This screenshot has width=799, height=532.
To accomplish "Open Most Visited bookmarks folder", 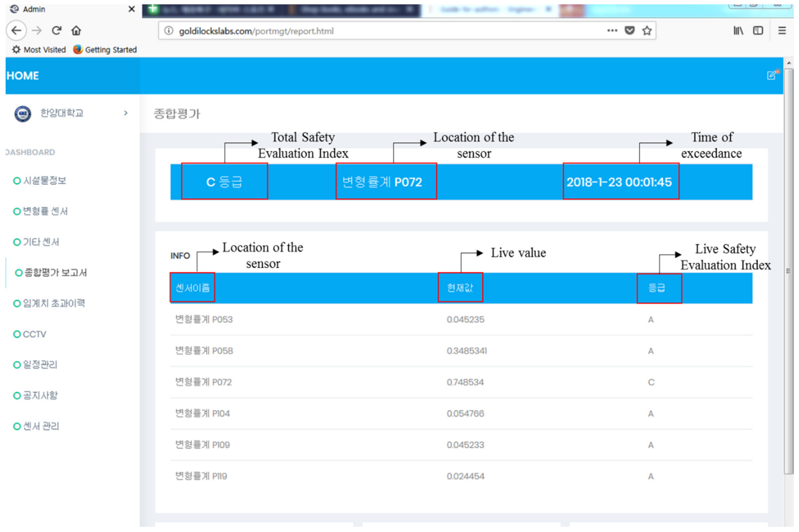I will [x=39, y=50].
